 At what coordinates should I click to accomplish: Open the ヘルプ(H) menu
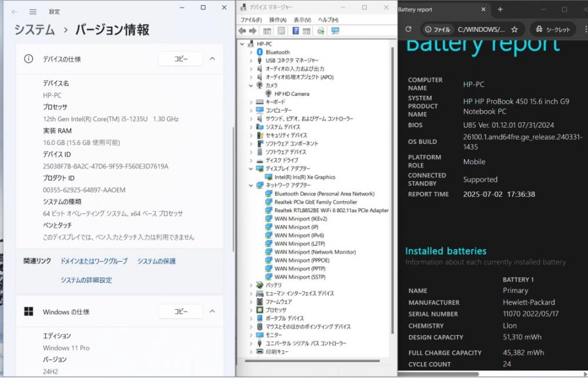pyautogui.click(x=328, y=19)
